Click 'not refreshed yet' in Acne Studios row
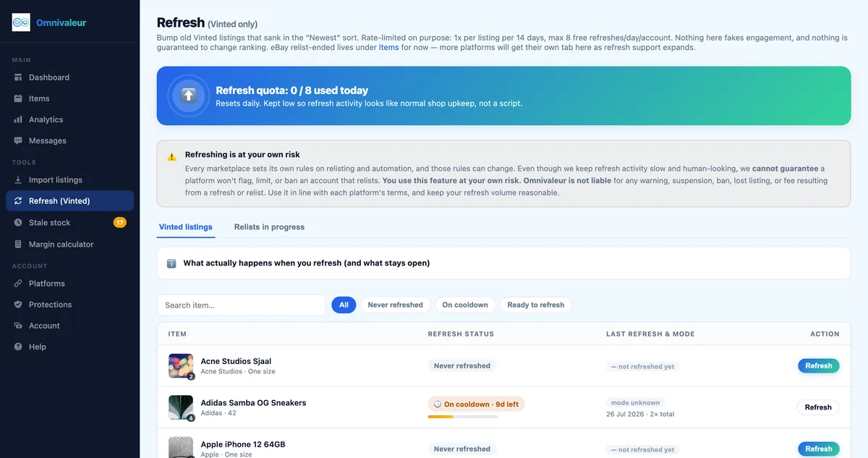This screenshot has height=458, width=868. coord(642,367)
